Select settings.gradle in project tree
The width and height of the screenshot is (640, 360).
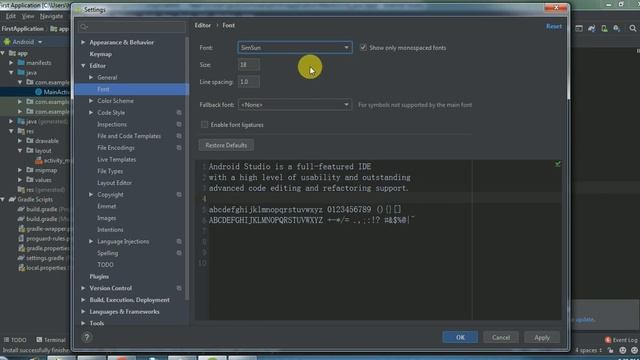[x=45, y=258]
